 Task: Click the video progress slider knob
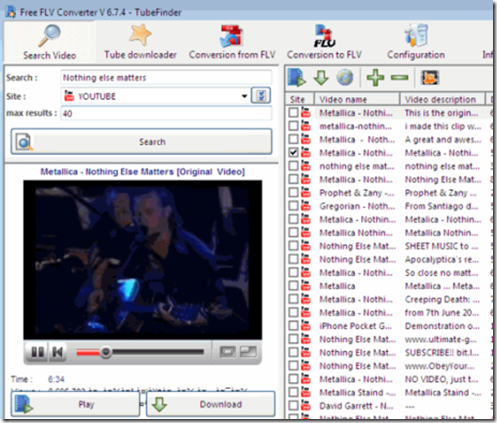[x=106, y=352]
